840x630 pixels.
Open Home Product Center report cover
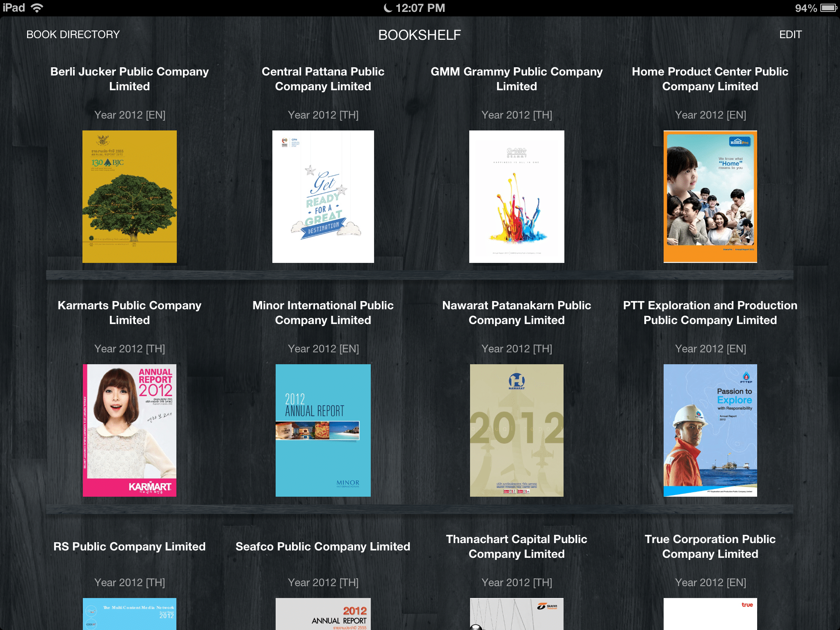710,196
